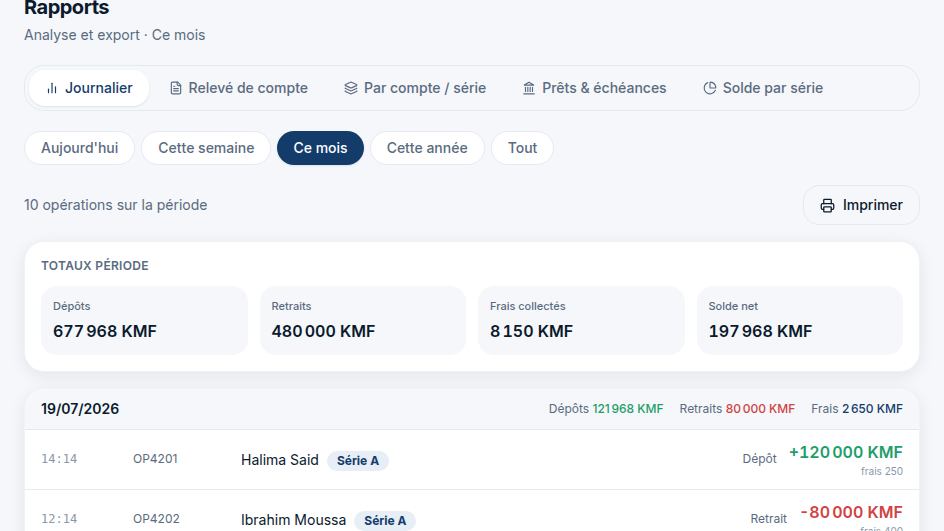Click the Frais collectés 8 150 KMF card
This screenshot has height=531, width=944.
pyautogui.click(x=582, y=320)
